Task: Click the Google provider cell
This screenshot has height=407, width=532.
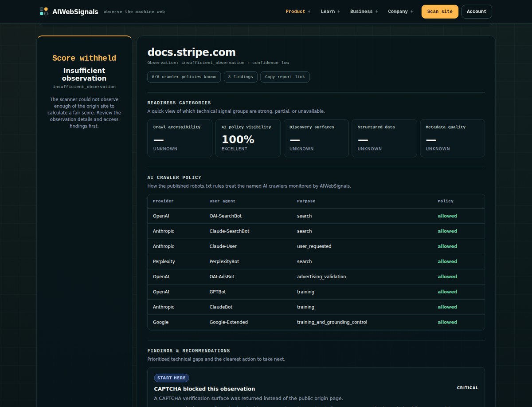Action: click(161, 322)
